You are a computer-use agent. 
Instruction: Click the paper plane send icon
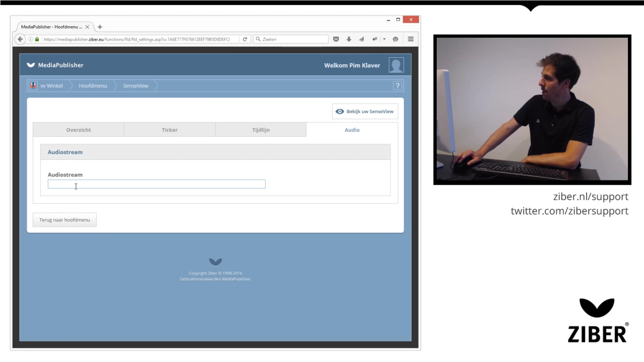[x=362, y=39]
